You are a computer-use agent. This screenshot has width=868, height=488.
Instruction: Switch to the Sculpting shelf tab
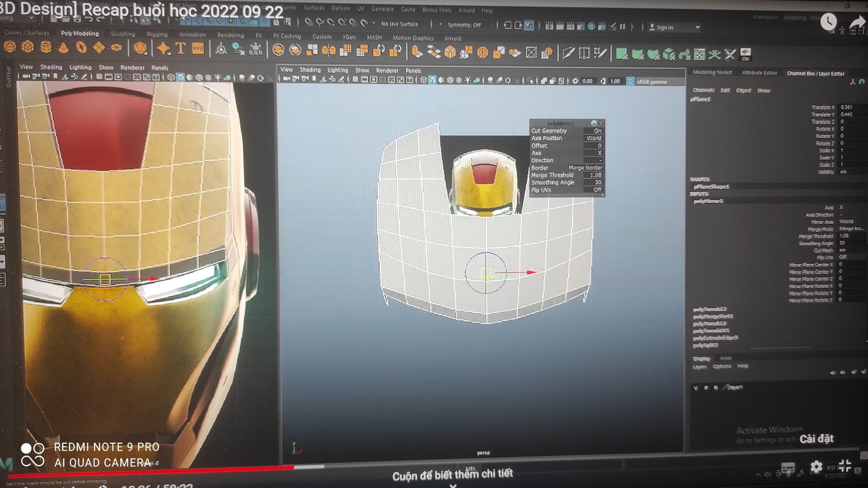(123, 34)
